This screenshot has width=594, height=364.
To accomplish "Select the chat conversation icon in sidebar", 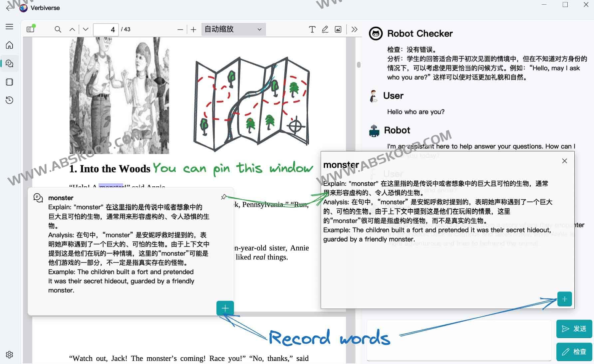I will tap(9, 63).
